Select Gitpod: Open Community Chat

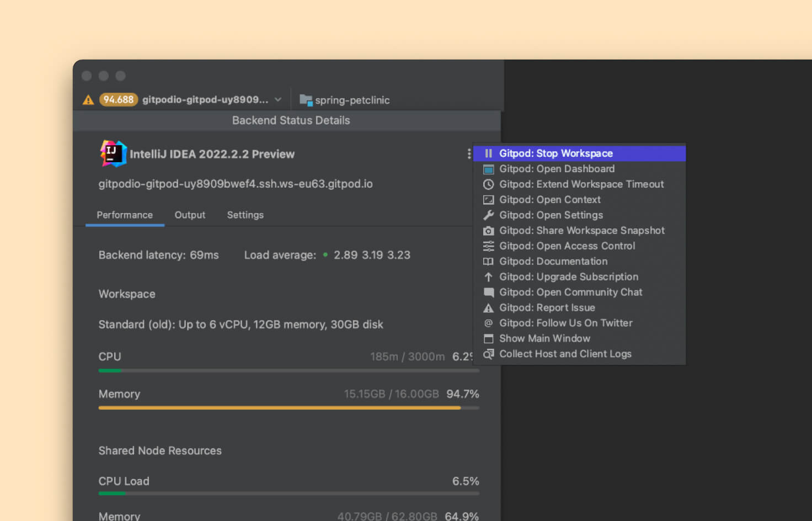[x=579, y=293]
